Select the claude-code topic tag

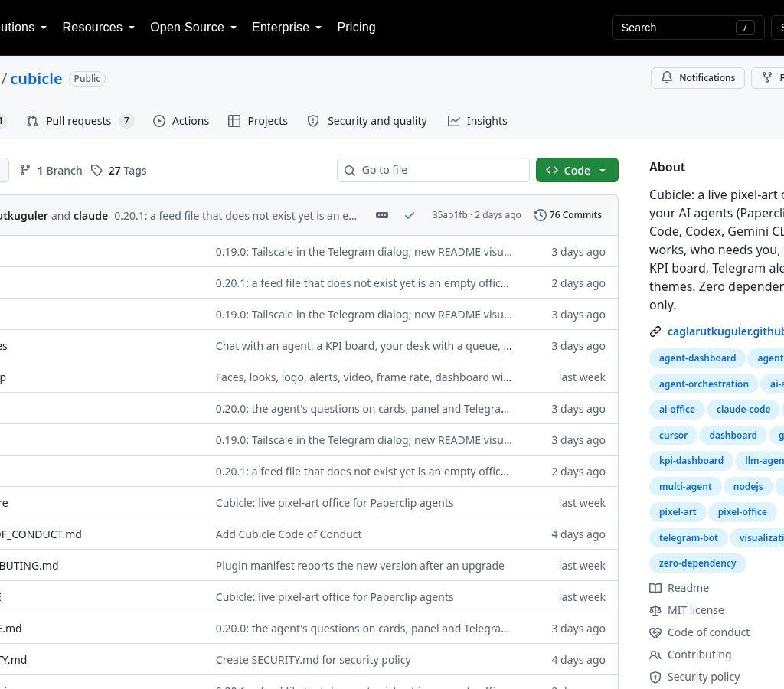click(743, 409)
